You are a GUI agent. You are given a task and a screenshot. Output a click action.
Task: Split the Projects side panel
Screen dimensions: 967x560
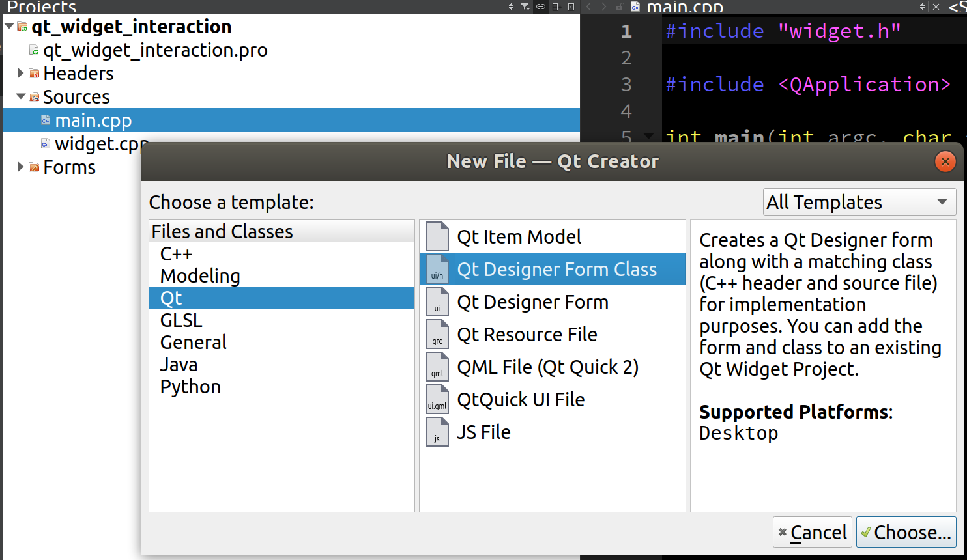point(556,7)
